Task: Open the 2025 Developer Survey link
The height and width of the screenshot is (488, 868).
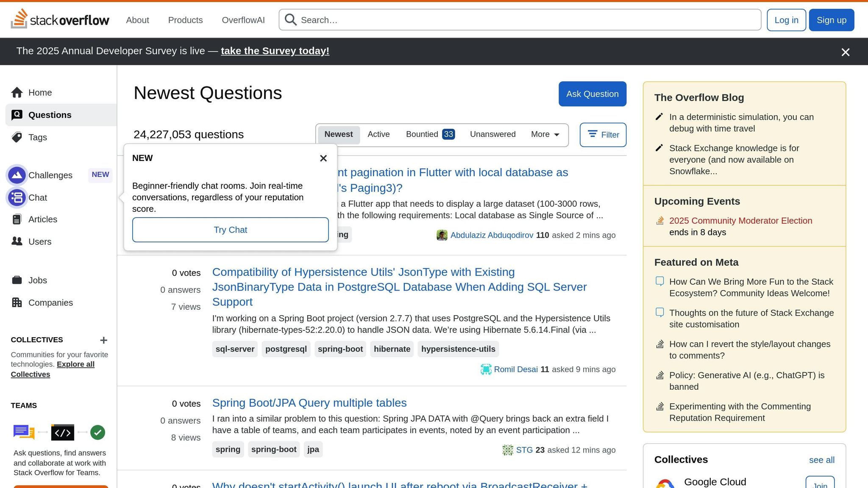Action: tap(275, 51)
